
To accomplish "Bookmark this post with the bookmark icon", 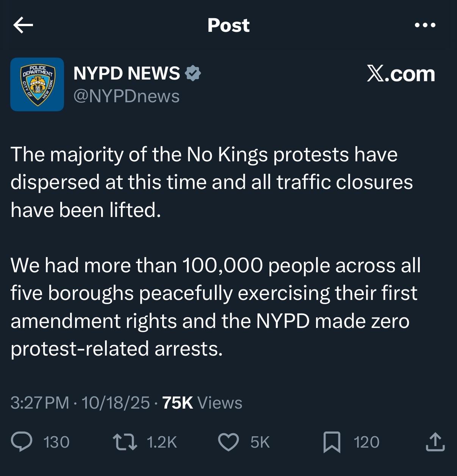I will 332,442.
